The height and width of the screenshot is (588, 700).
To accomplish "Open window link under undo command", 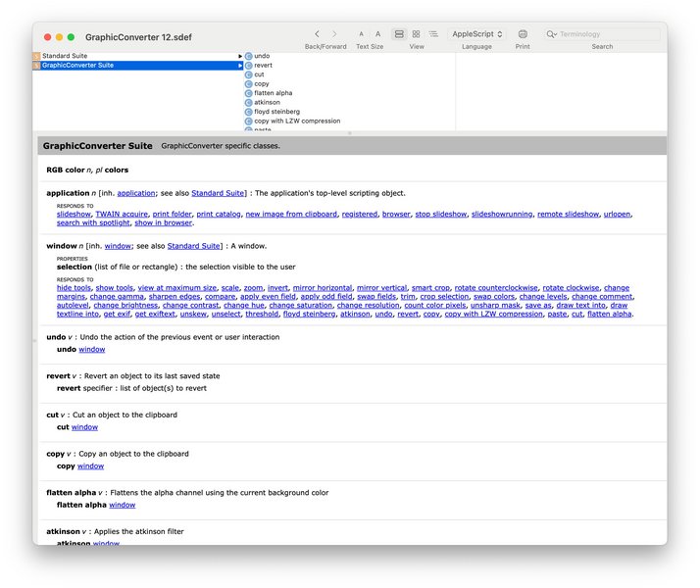I will (92, 349).
